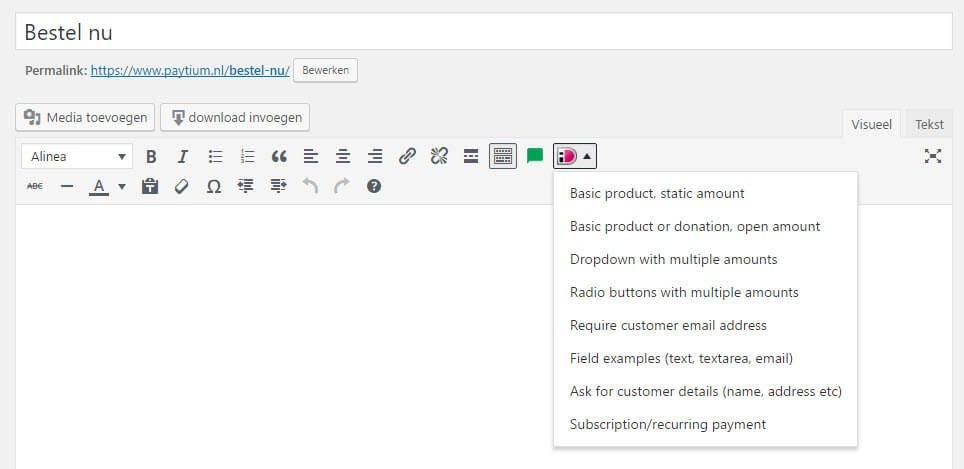Click the green speech bubble icon
Screen dimensions: 964x469
click(535, 156)
